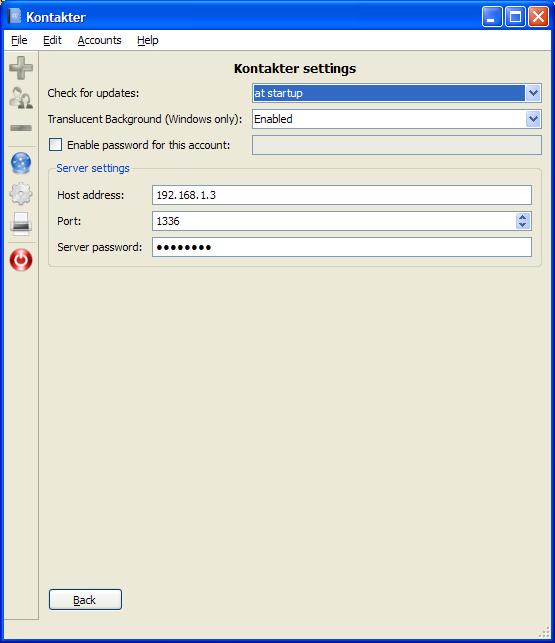Click the red power quit icon

[x=21, y=260]
